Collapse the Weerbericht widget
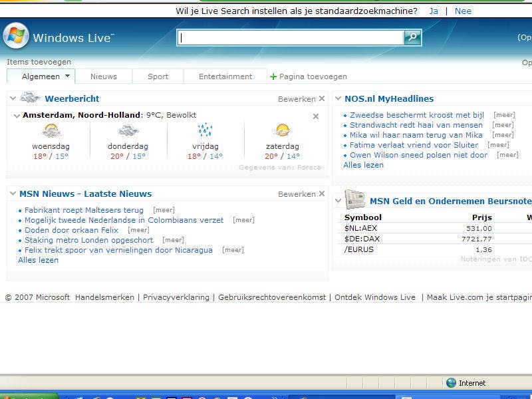Screen dimensions: 532x399 (x=13, y=98)
